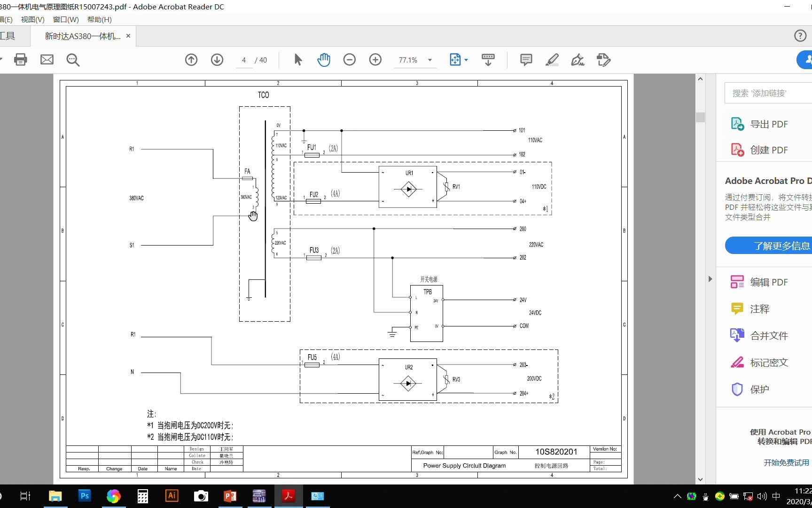Click the Task View taskbar button
812x508 pixels.
click(x=25, y=496)
